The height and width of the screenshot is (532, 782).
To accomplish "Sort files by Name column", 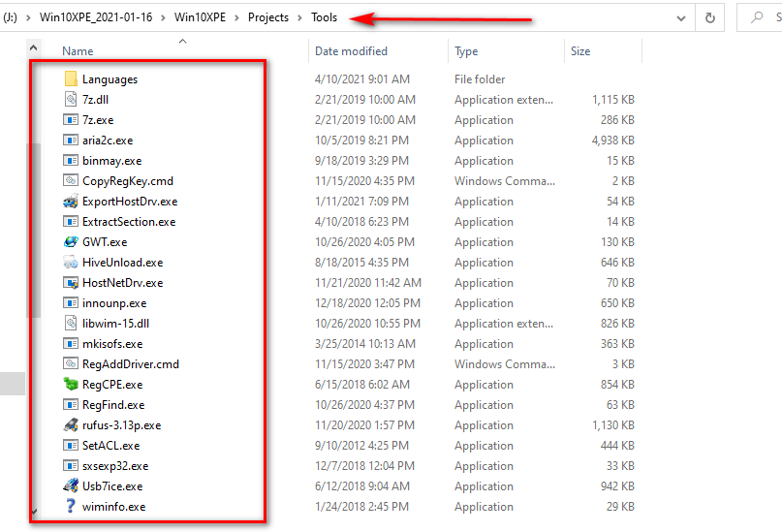I will click(78, 50).
